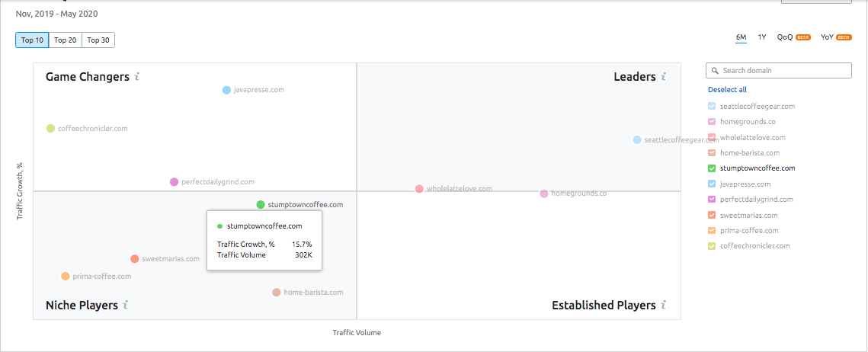Click the prima-coffee.com chart label

click(102, 276)
